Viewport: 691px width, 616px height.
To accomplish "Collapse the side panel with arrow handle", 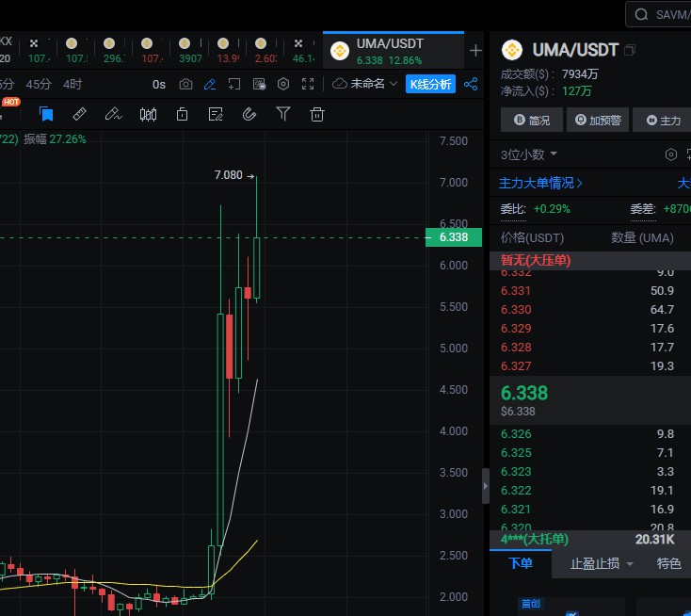I will (x=486, y=486).
